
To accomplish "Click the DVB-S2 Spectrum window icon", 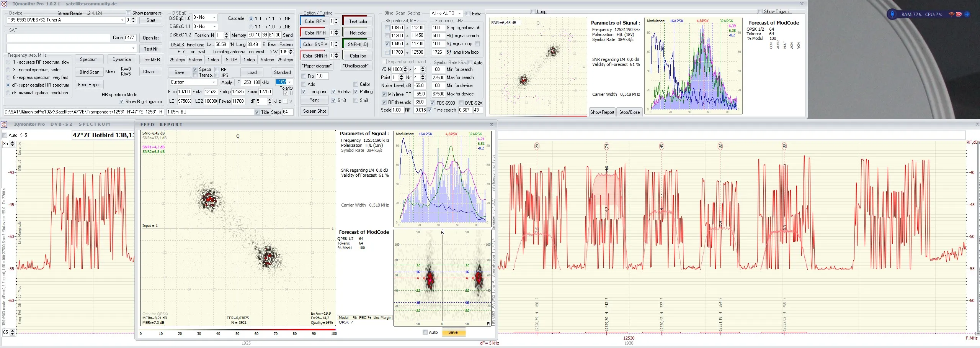I will click(4, 124).
